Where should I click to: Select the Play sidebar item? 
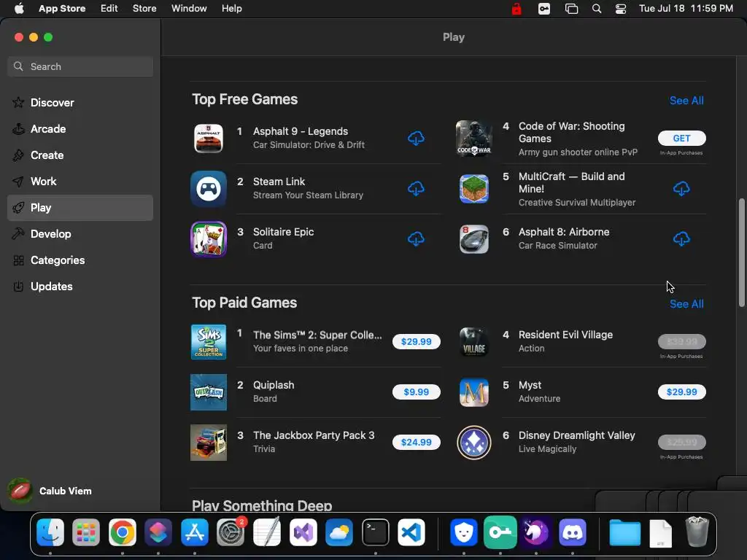(80, 208)
